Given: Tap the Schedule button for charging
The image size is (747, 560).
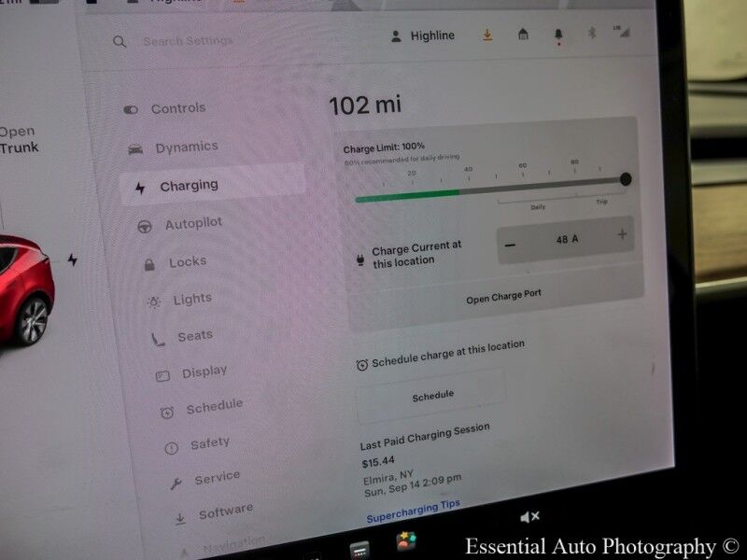Looking at the screenshot, I should pos(432,395).
